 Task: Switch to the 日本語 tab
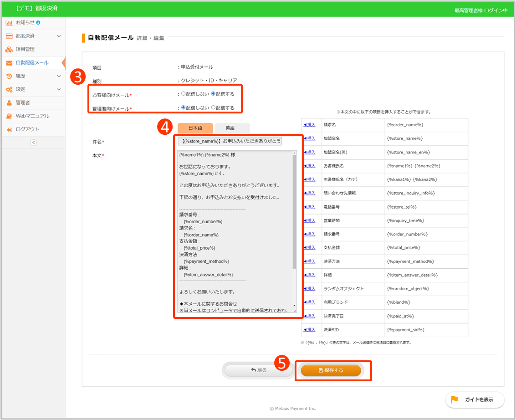[195, 128]
